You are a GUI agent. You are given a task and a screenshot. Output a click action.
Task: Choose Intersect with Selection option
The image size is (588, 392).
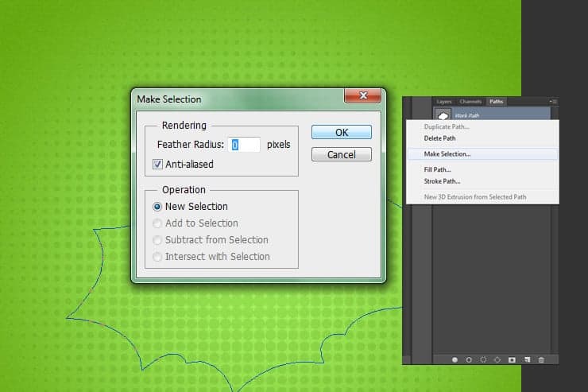(157, 257)
